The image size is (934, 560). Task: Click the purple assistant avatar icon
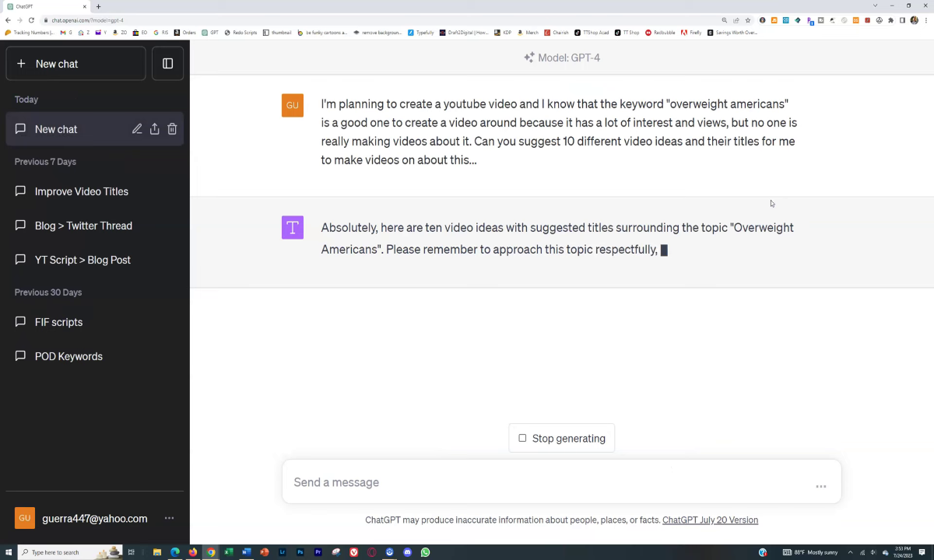pos(293,228)
